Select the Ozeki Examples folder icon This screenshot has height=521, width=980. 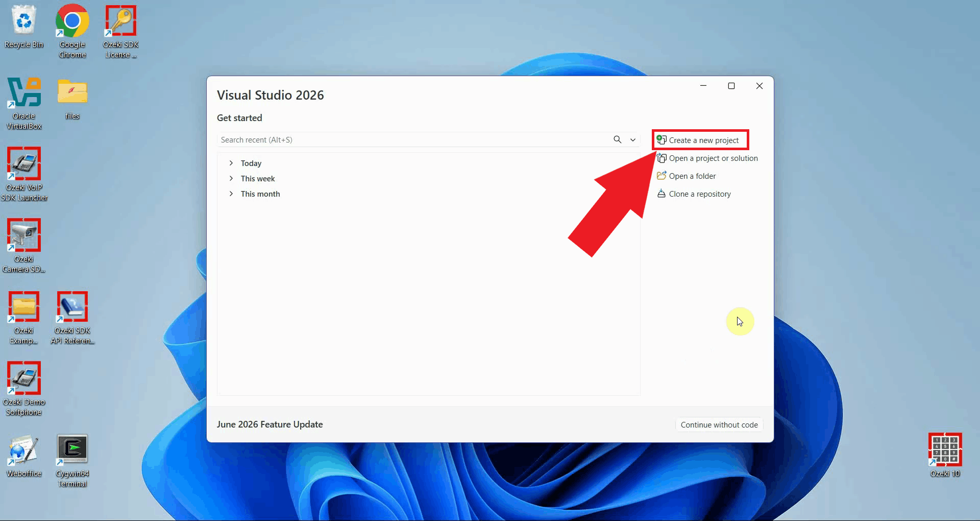coord(24,318)
